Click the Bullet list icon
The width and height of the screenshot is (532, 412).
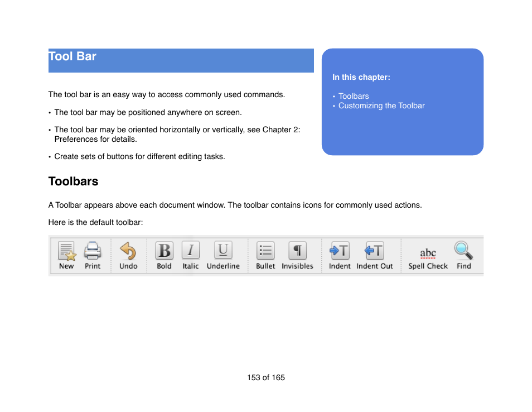pos(265,251)
